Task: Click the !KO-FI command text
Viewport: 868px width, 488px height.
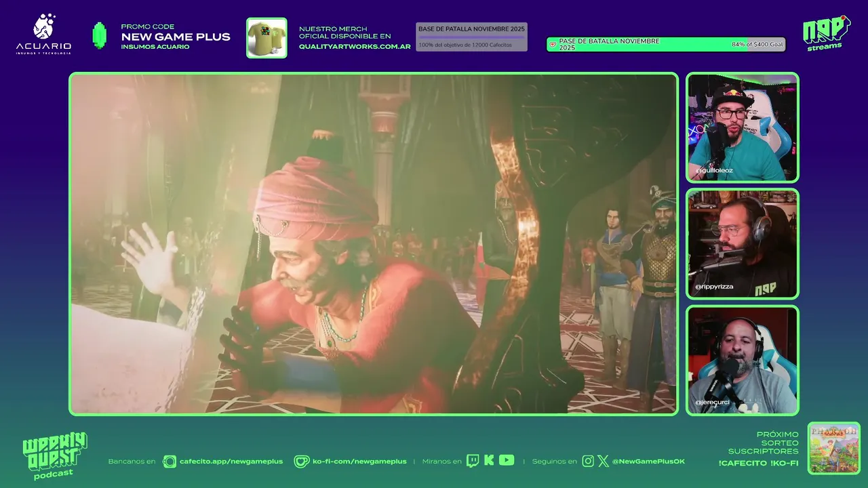Action: pos(784,463)
